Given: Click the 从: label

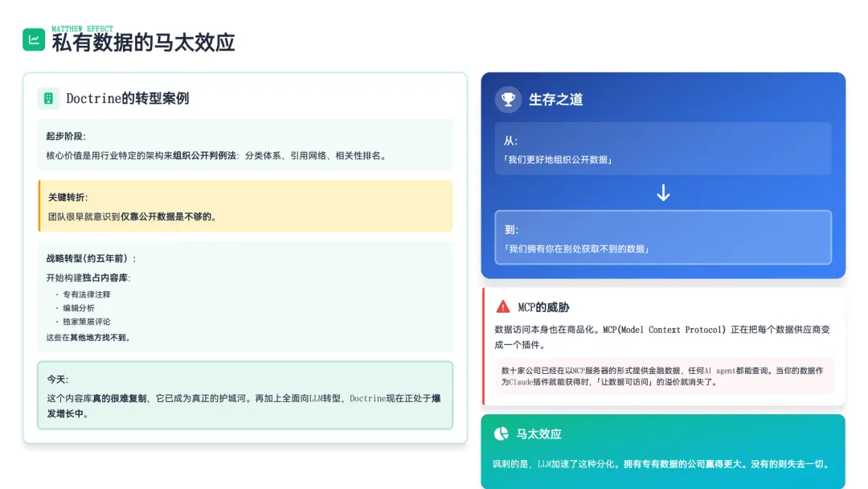Looking at the screenshot, I should [x=510, y=141].
